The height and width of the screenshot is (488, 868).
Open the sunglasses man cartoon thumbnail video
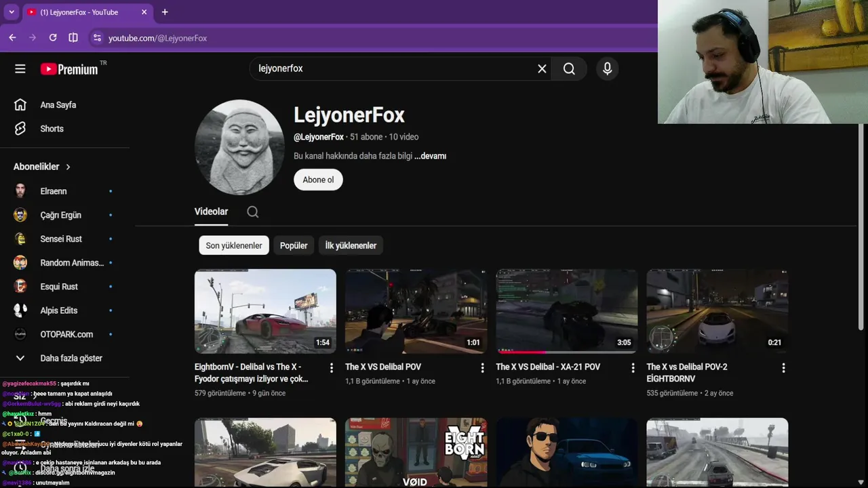tap(566, 452)
